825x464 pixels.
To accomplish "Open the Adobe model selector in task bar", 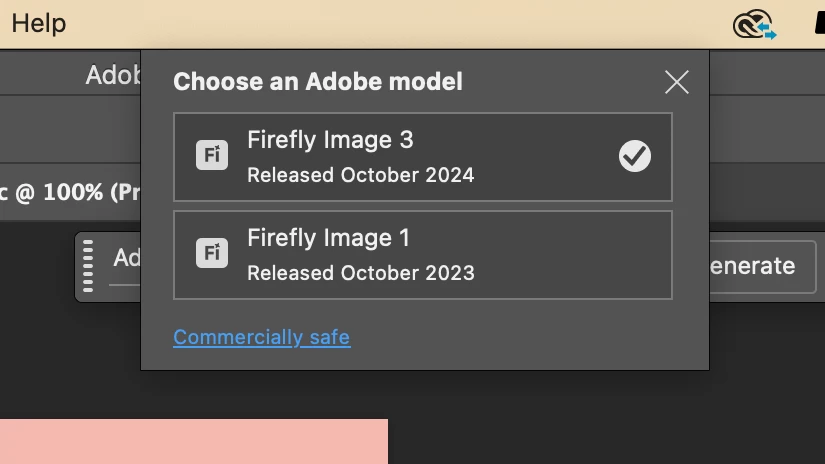I will tap(126, 258).
